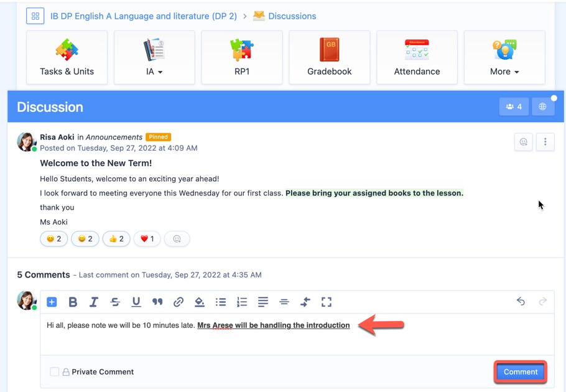Screen dimensions: 566x392
Task: Toggle underline formatting
Action: pyautogui.click(x=136, y=302)
